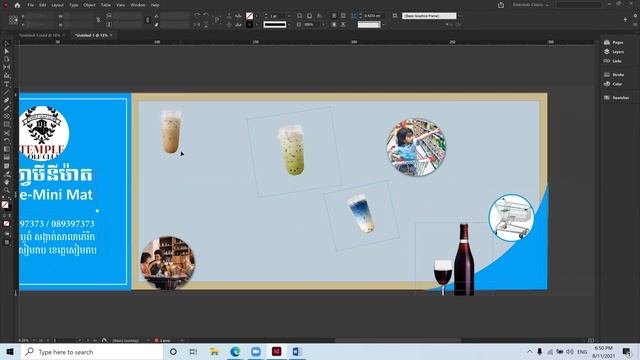Select the Page tool
640x360 pixels.
pyautogui.click(x=7, y=59)
